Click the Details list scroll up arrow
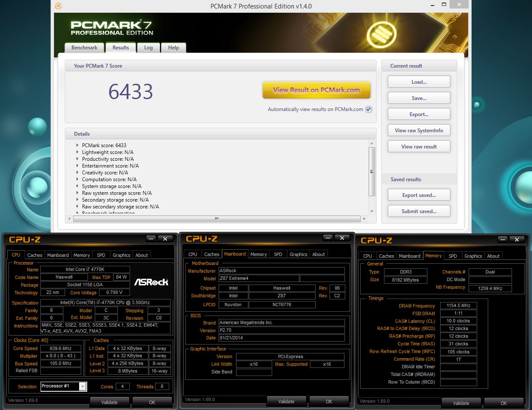 [372, 143]
